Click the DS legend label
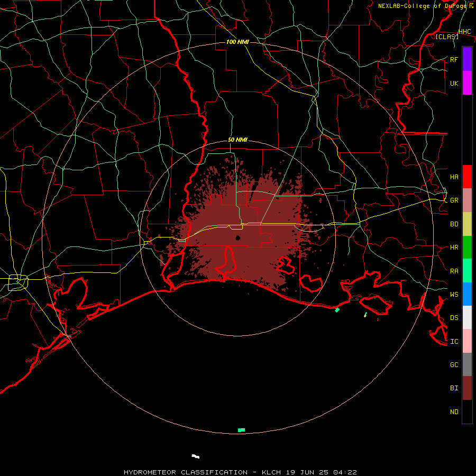This screenshot has width=476, height=476. (x=454, y=317)
